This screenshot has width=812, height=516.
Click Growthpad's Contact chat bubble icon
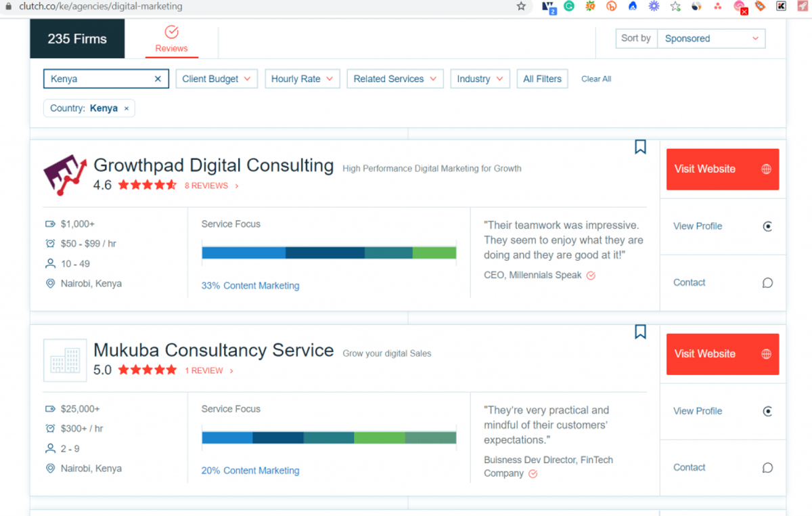pos(767,283)
